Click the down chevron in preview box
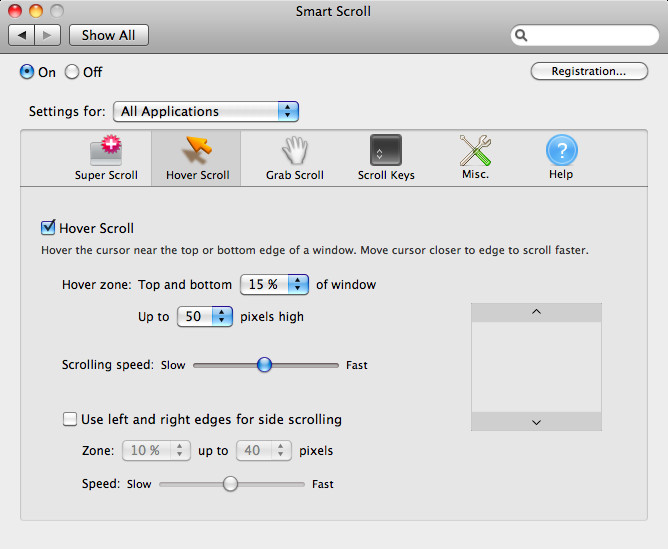 coord(536,422)
